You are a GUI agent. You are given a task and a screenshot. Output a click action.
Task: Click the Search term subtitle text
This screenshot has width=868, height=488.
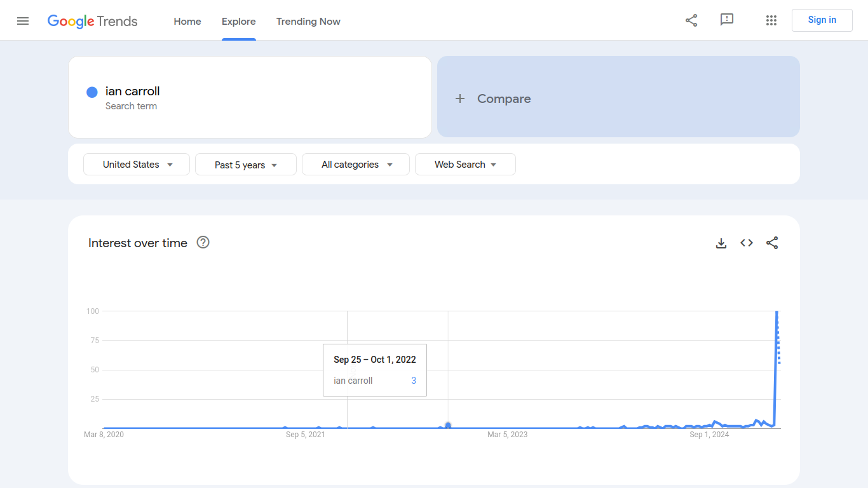click(x=131, y=106)
